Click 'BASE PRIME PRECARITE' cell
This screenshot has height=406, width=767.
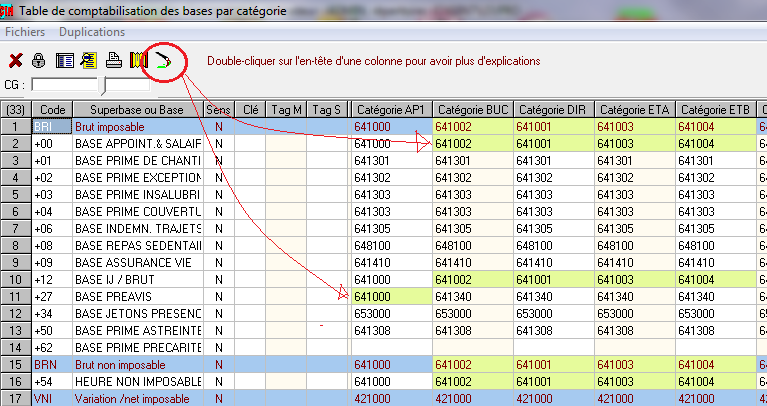137,348
